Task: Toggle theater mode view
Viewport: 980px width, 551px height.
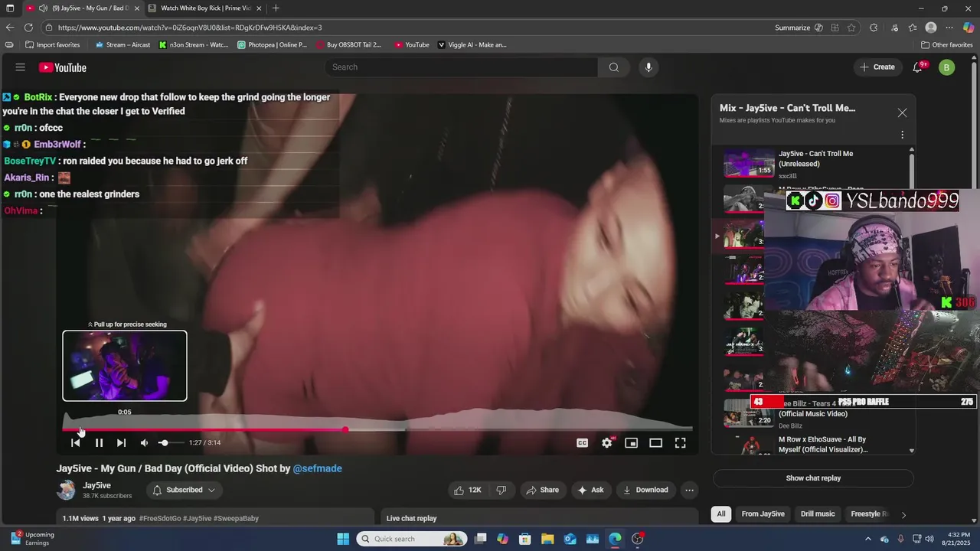Action: [656, 442]
